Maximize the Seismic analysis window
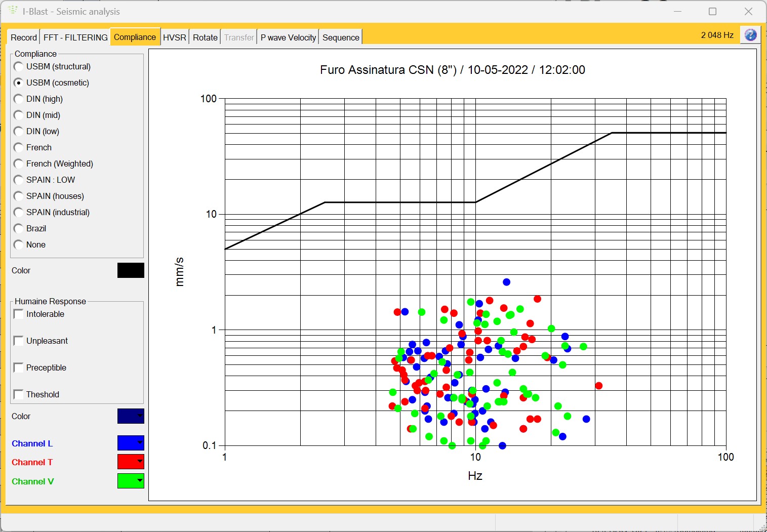The image size is (767, 532). 712,11
